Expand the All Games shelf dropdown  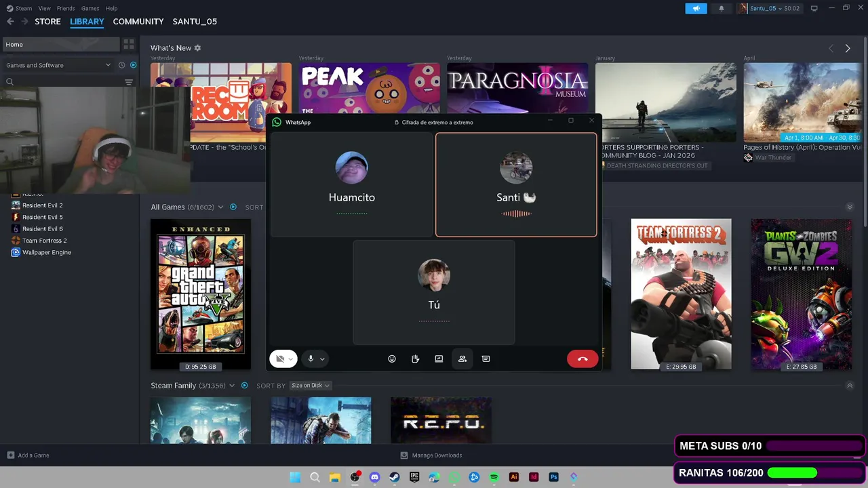pyautogui.click(x=221, y=207)
